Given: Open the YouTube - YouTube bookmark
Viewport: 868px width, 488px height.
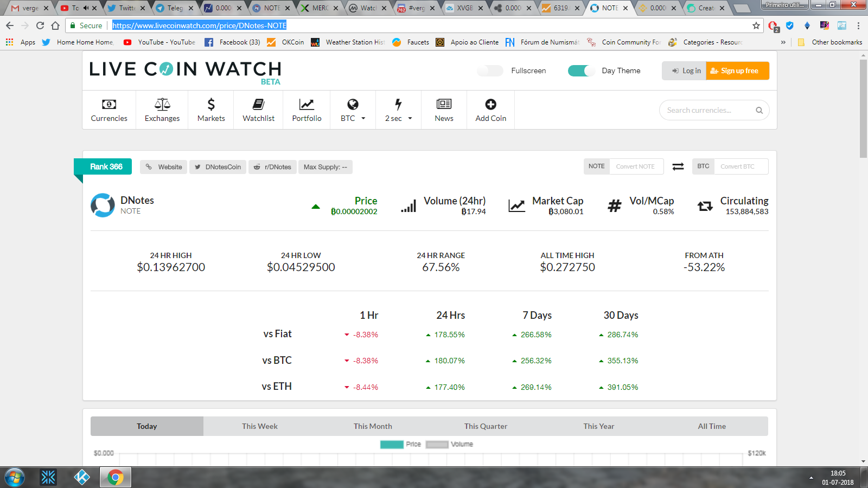Looking at the screenshot, I should [x=159, y=42].
